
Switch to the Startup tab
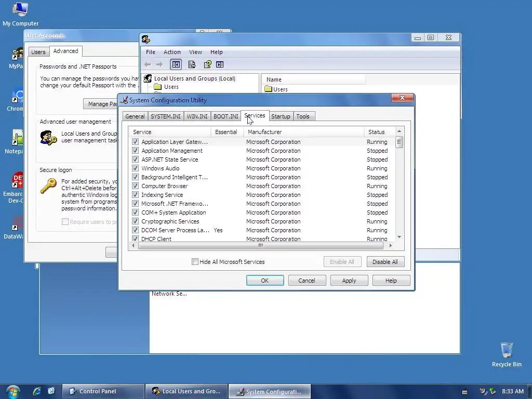tap(281, 116)
